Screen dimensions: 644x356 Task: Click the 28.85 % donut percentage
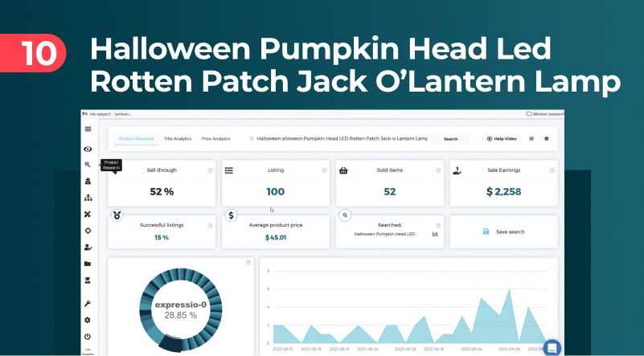point(181,315)
